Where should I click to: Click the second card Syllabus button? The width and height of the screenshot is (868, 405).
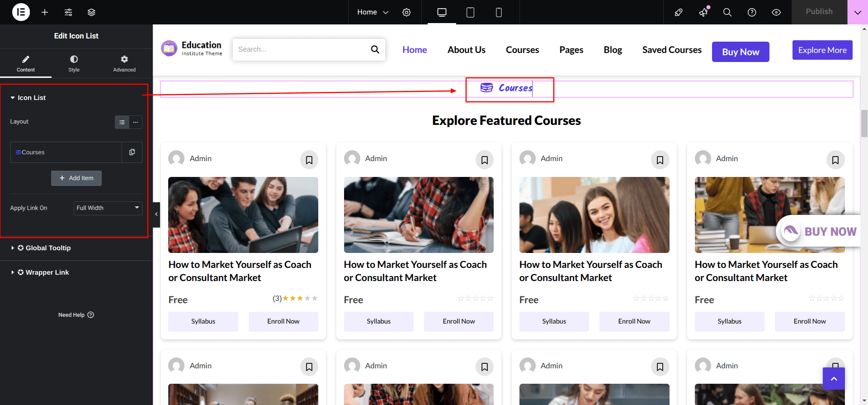[x=379, y=322]
